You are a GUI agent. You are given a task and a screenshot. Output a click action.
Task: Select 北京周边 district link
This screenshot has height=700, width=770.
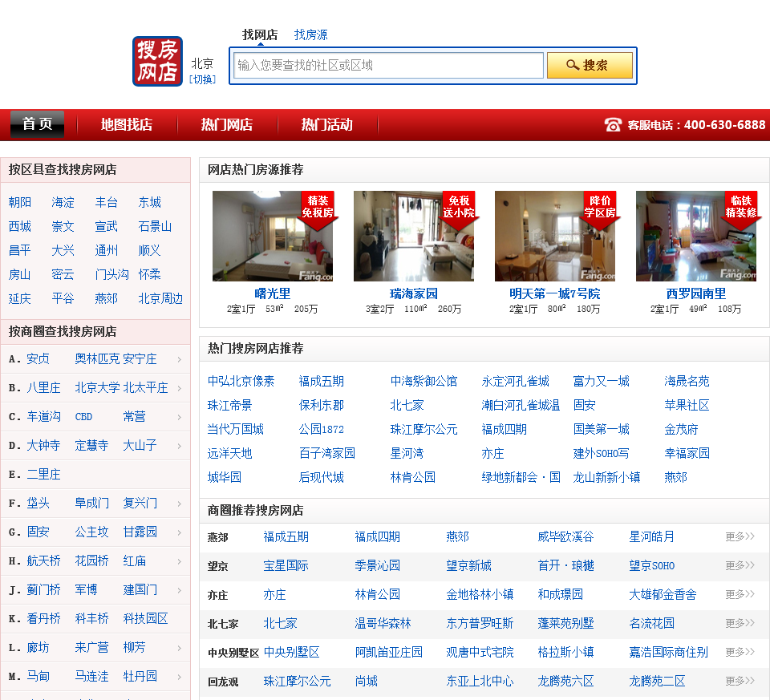(x=160, y=298)
